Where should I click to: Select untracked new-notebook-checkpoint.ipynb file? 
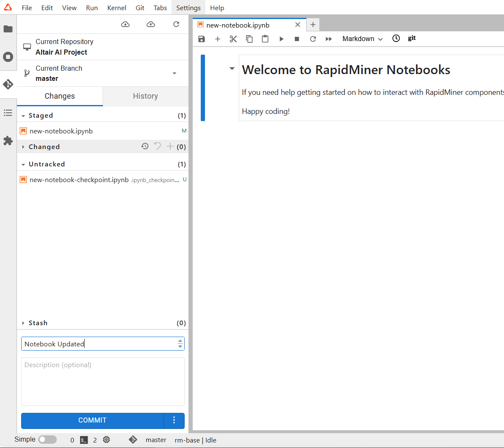(102, 180)
